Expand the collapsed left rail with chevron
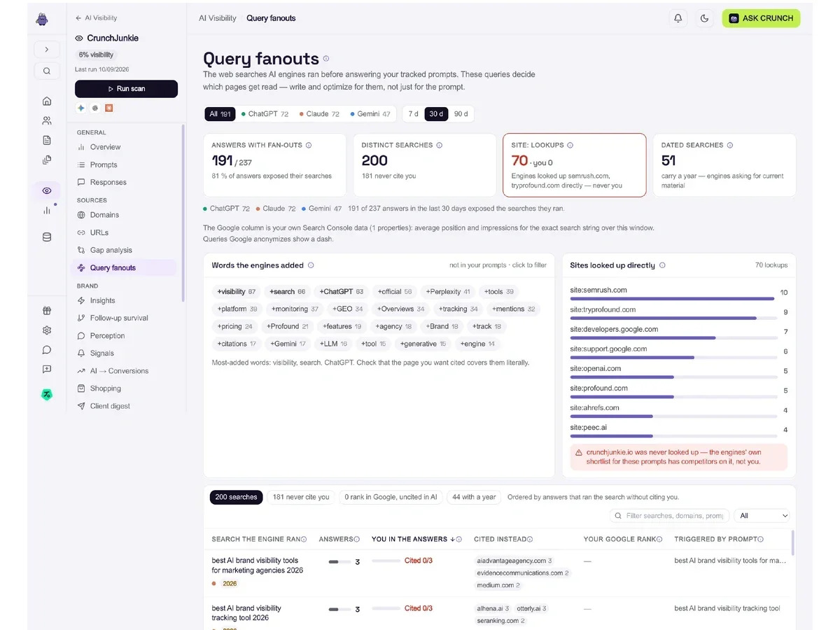The width and height of the screenshot is (840, 630). pos(47,50)
